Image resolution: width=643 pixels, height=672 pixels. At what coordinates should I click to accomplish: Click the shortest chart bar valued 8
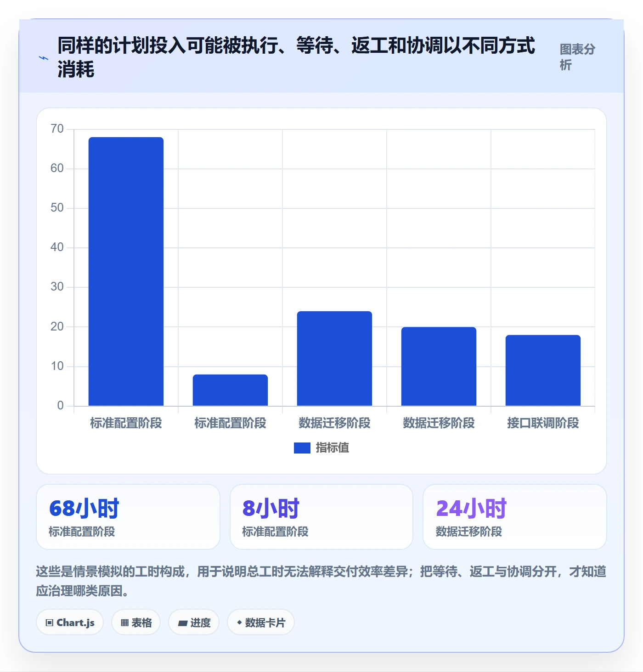(230, 390)
